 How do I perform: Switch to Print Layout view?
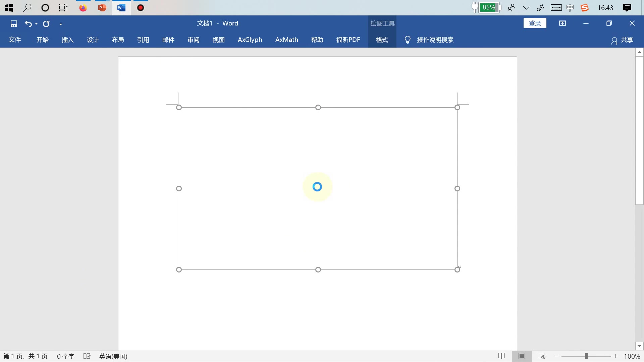pyautogui.click(x=522, y=356)
